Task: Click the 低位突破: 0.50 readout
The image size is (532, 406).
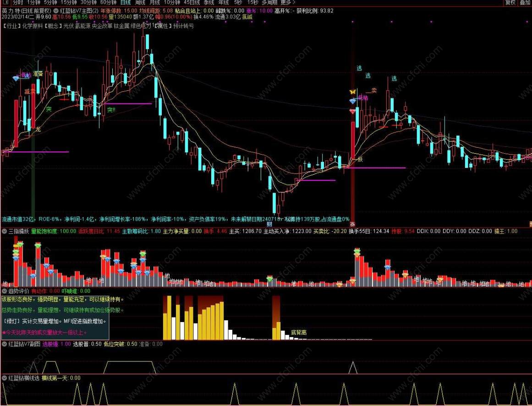Action: [x=120, y=344]
